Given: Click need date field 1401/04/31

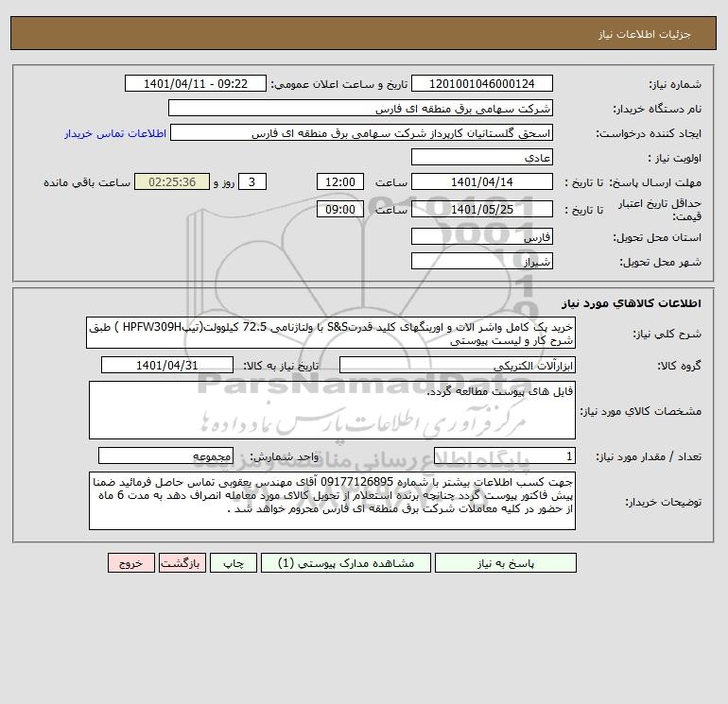Looking at the screenshot, I should (167, 365).
